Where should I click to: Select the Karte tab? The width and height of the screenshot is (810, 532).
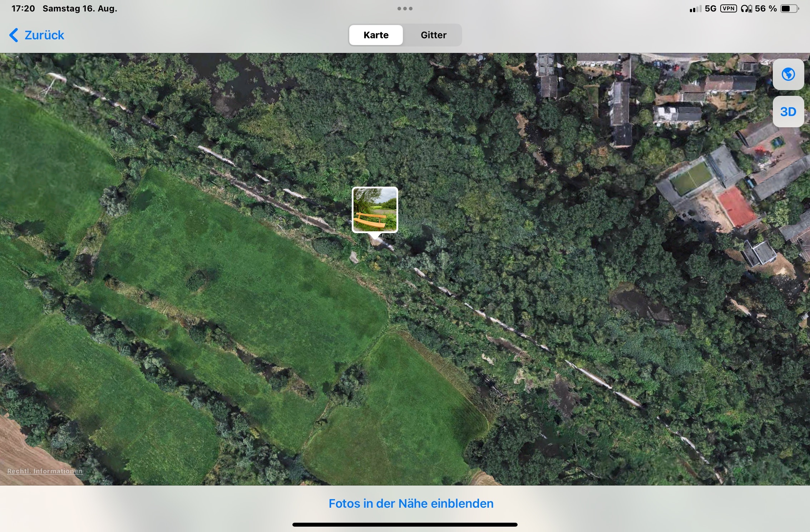click(376, 35)
